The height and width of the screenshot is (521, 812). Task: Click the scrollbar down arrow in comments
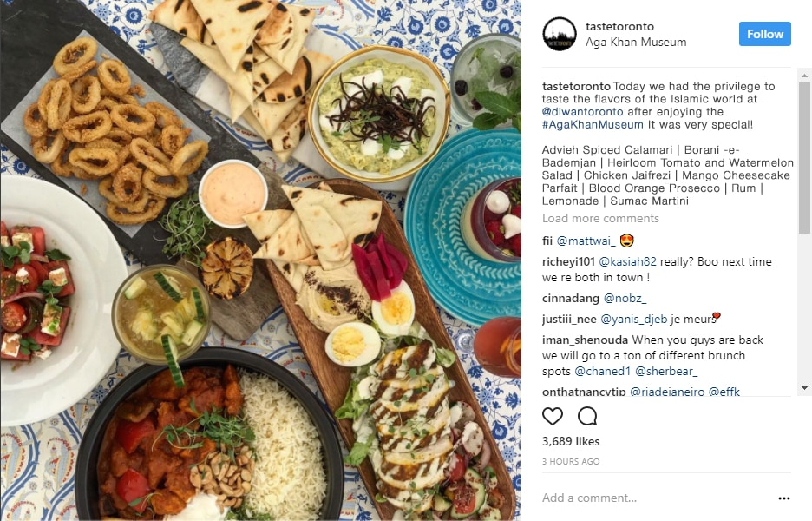click(804, 388)
